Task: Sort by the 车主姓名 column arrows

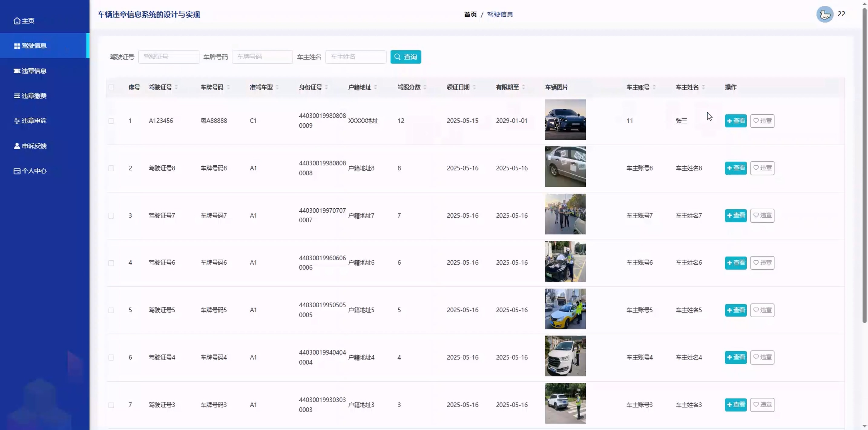Action: click(x=703, y=87)
